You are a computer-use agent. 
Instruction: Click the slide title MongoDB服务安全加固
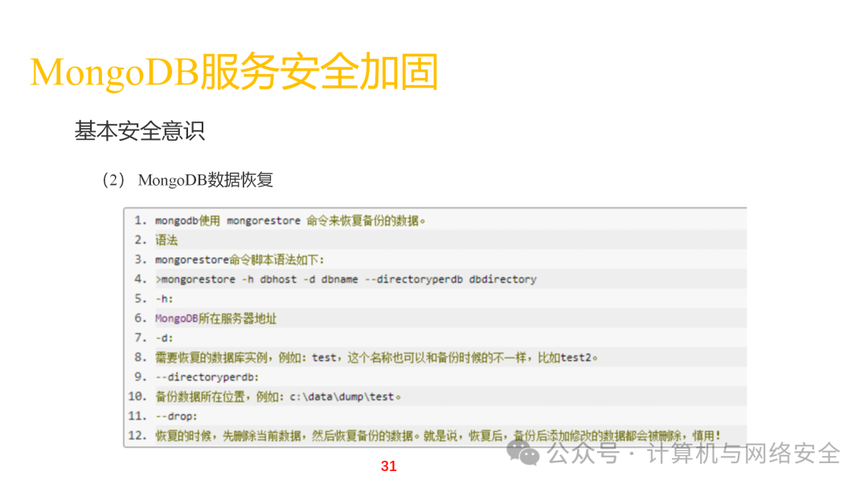click(x=234, y=72)
